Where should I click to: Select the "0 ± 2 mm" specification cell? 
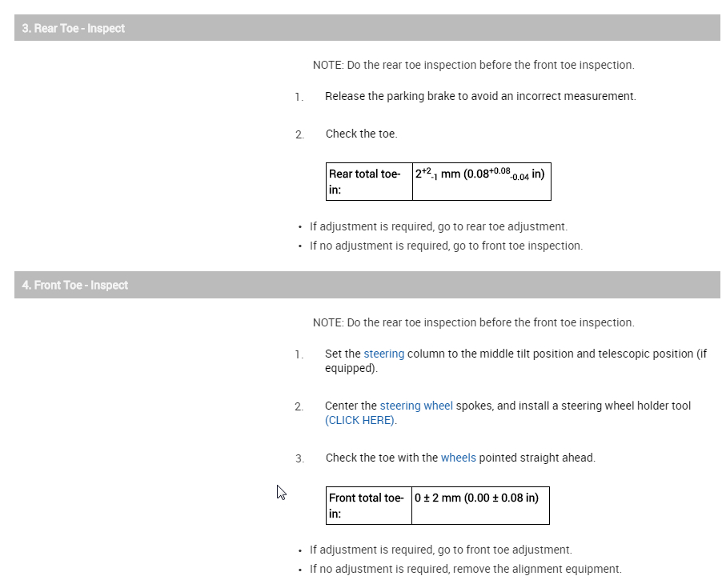(476, 498)
